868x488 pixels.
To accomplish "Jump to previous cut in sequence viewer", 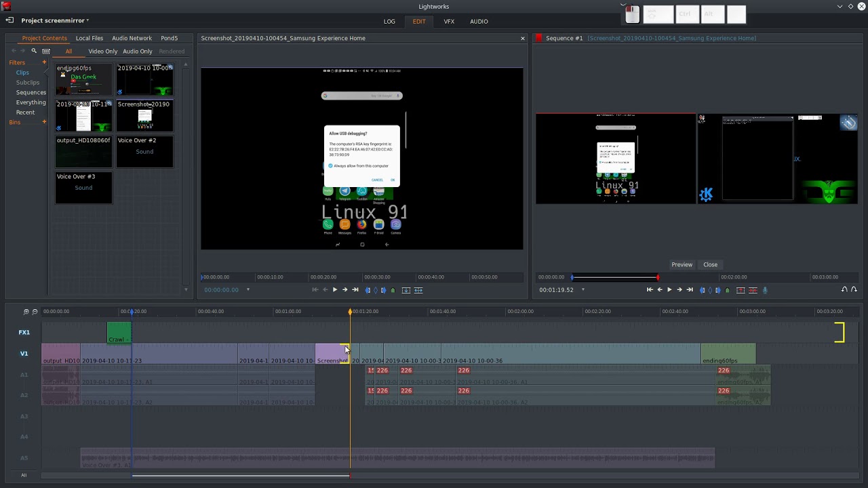I will (x=650, y=290).
